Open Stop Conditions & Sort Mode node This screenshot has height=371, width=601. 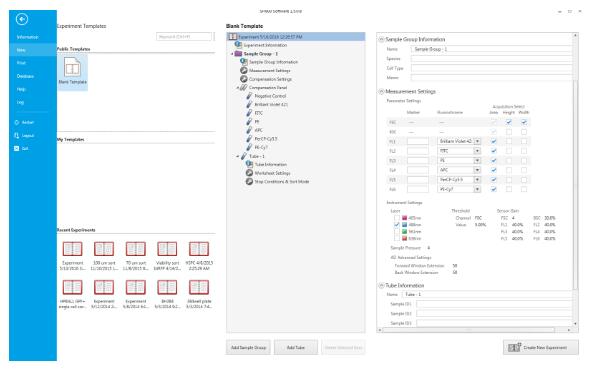tap(282, 182)
